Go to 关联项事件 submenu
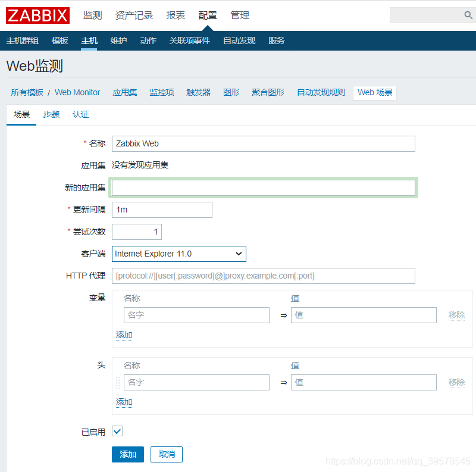The image size is (476, 472). 189,40
